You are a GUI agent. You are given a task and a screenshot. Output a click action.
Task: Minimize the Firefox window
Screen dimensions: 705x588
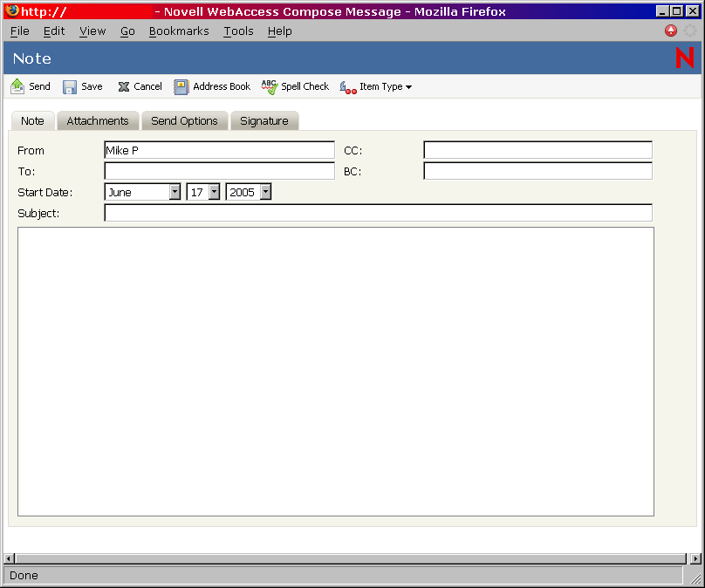tap(662, 11)
